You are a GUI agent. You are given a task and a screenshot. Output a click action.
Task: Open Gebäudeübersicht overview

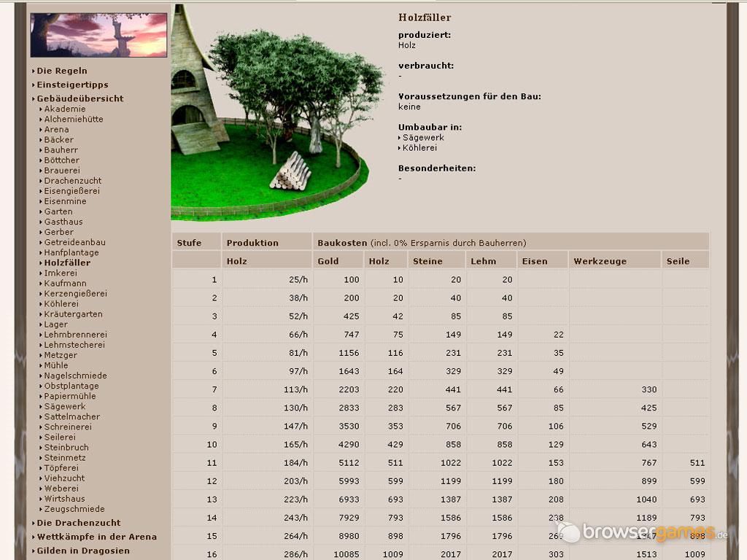point(80,98)
